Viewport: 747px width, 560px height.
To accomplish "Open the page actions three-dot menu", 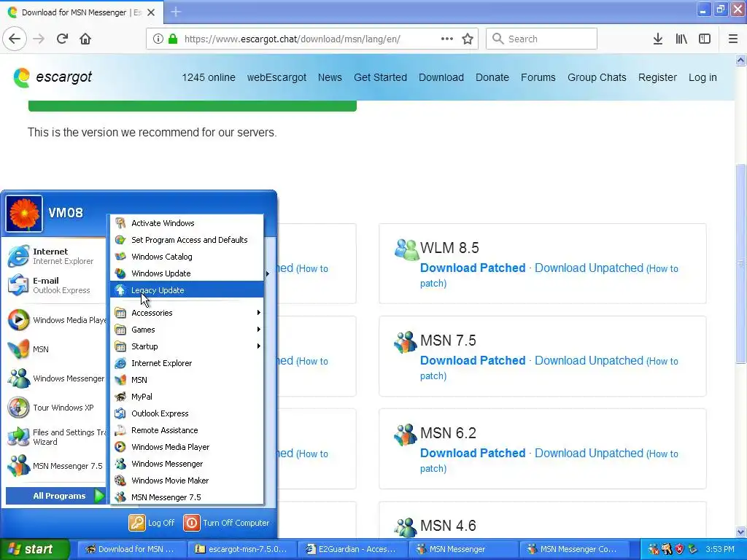I will tap(447, 39).
